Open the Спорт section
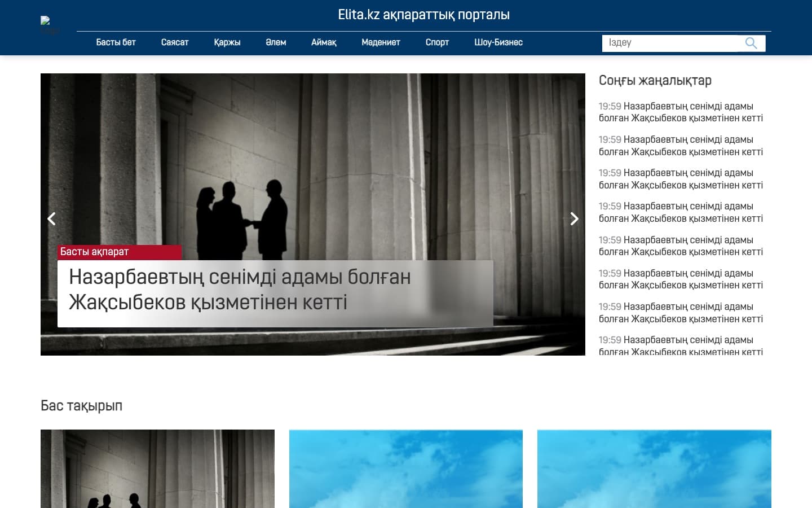The height and width of the screenshot is (508, 812). (437, 42)
